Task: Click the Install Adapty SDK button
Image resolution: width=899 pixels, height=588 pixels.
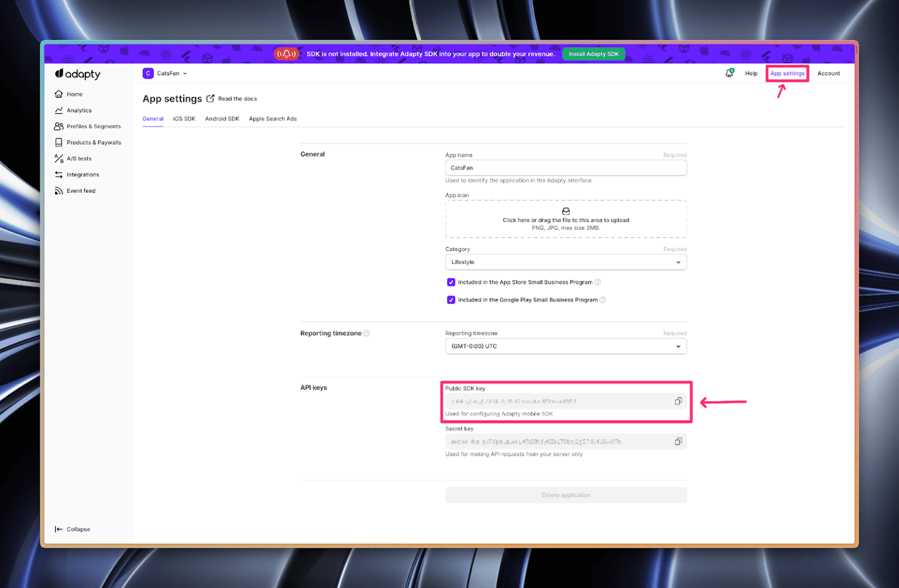Action: point(593,54)
